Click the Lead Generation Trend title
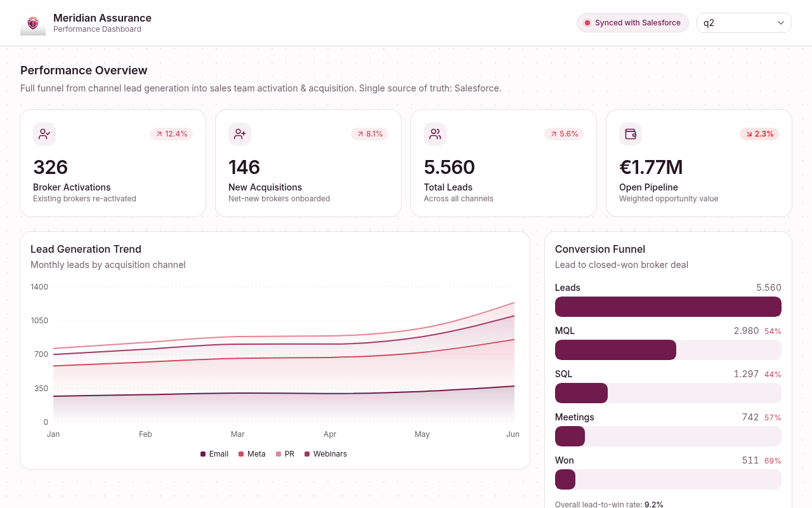This screenshot has width=812, height=508. pos(86,250)
